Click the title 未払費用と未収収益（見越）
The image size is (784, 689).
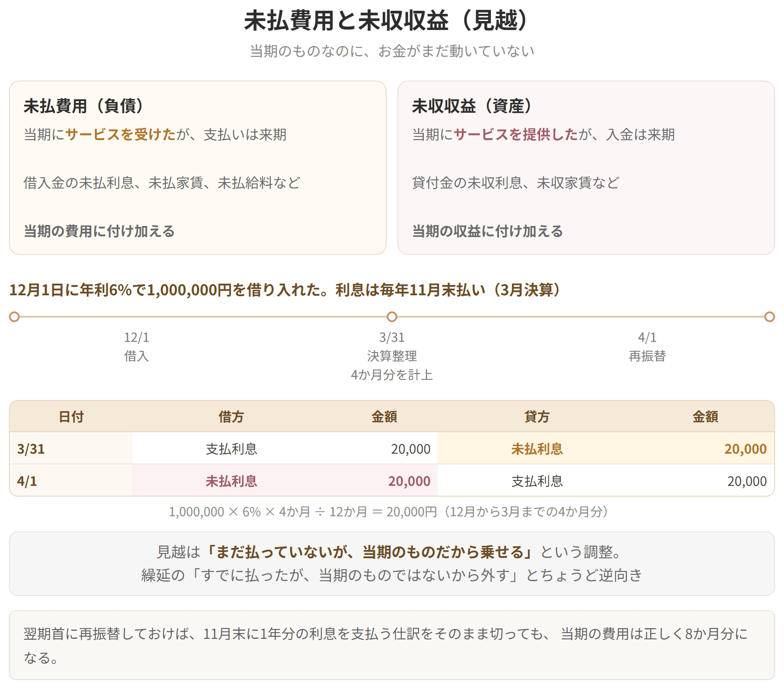pyautogui.click(x=392, y=21)
